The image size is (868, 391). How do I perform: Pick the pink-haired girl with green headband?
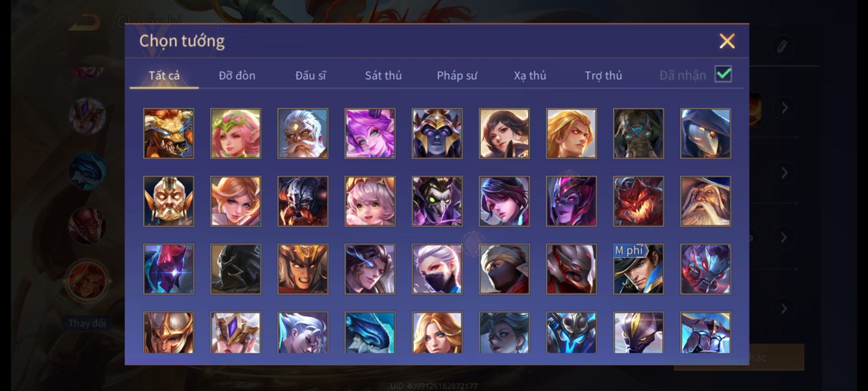236,133
